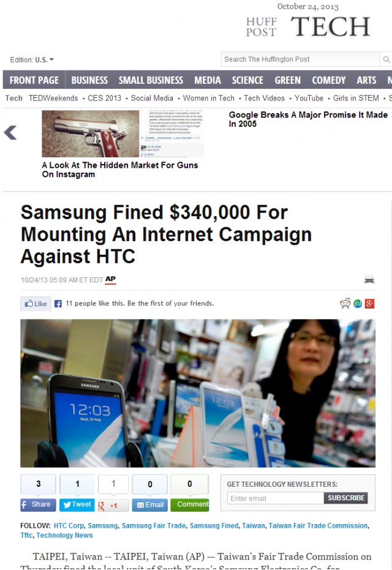Follow the Taiwan Fair Trade Commission tag
392x570 pixels.
click(x=318, y=526)
